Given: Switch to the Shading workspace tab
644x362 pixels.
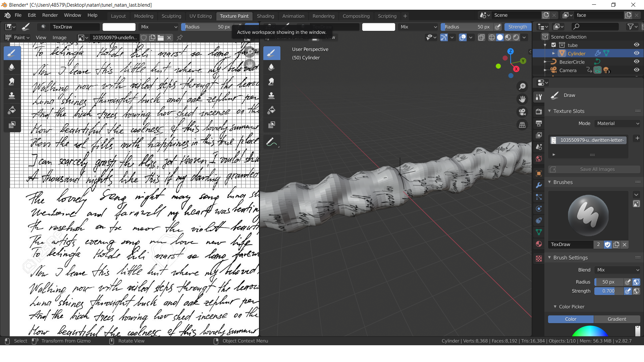Looking at the screenshot, I should click(265, 16).
